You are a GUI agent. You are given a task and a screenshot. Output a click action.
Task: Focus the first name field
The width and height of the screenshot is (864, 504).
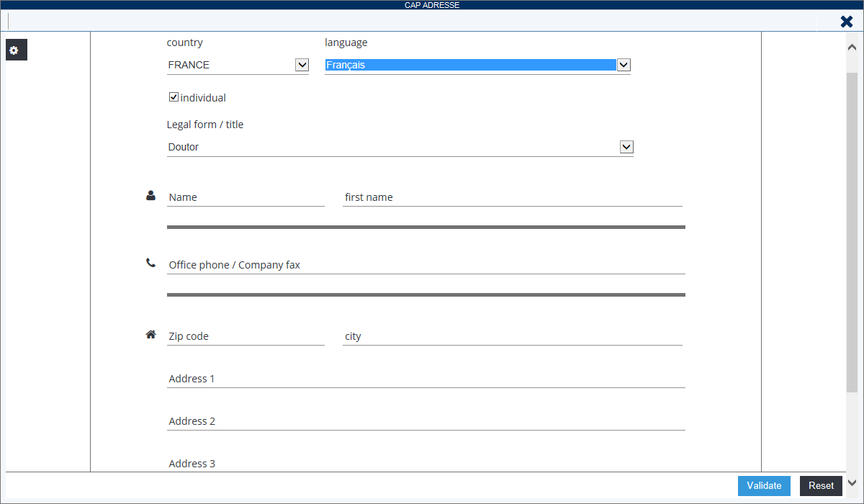512,197
